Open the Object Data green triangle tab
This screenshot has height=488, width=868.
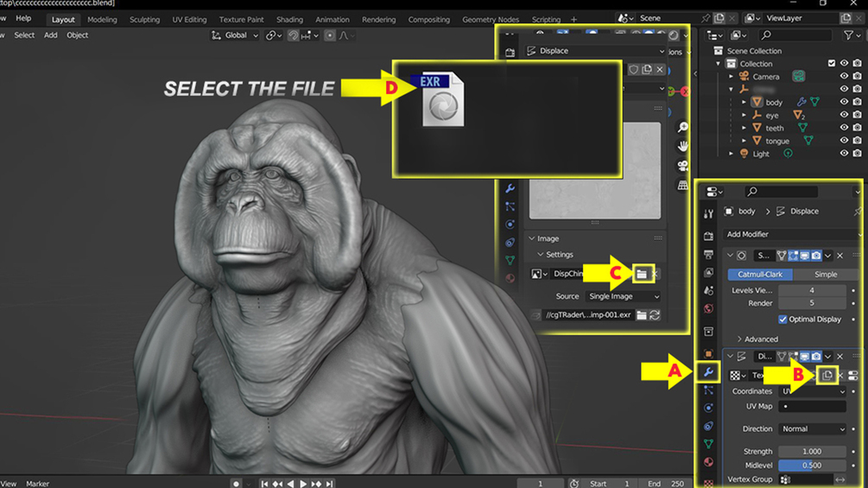(x=708, y=444)
